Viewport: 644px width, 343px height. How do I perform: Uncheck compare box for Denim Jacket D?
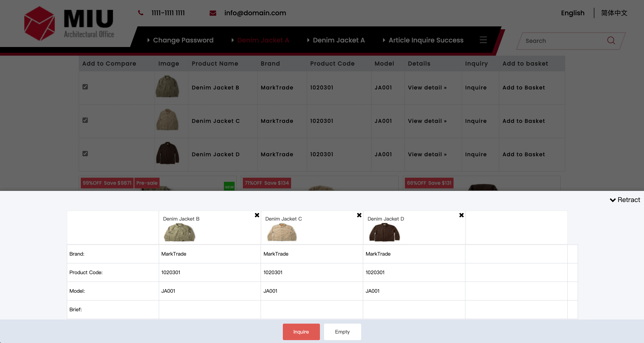tap(85, 154)
